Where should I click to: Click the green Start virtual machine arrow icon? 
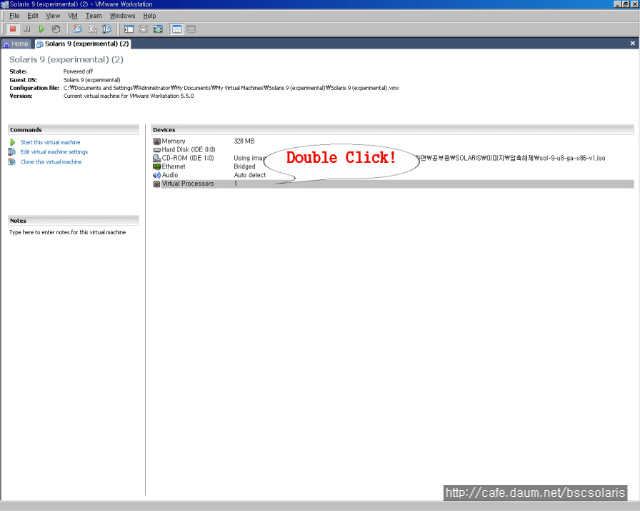click(x=12, y=142)
